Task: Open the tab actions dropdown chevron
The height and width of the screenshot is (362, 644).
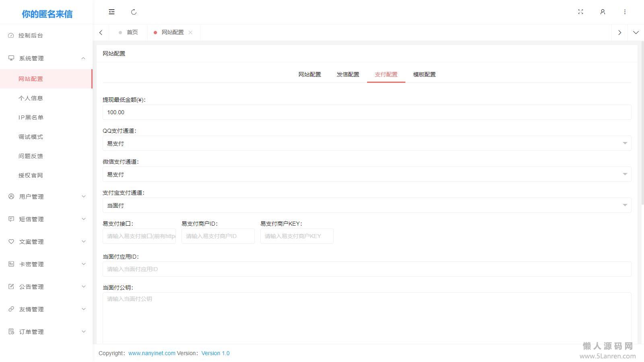Action: click(636, 33)
